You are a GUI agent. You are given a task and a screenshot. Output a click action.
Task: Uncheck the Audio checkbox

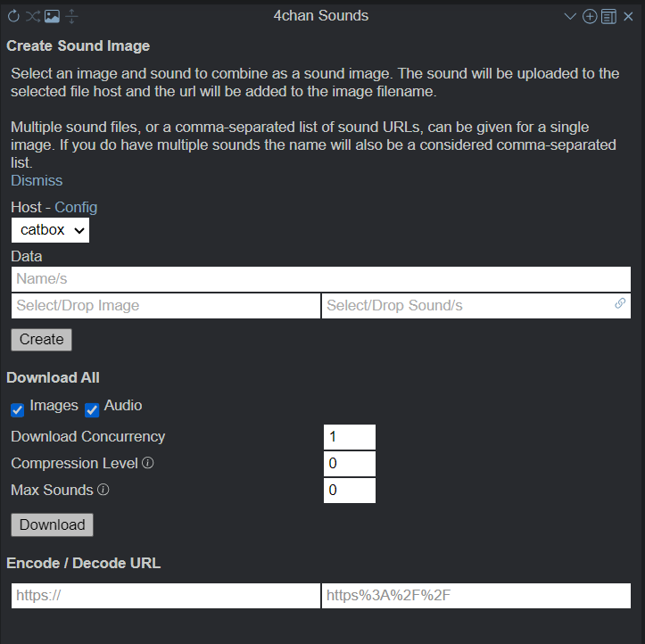(x=92, y=410)
